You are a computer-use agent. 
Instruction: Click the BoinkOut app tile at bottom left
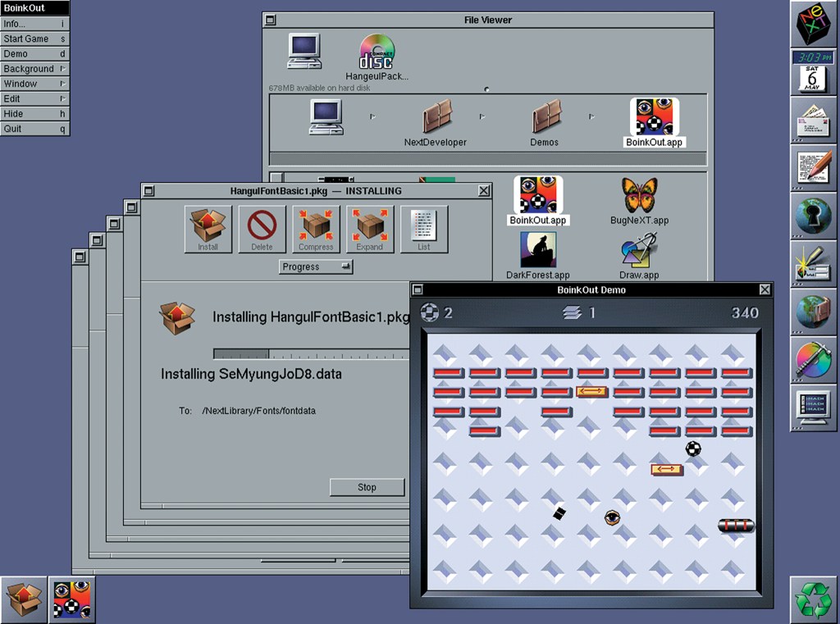[72, 600]
